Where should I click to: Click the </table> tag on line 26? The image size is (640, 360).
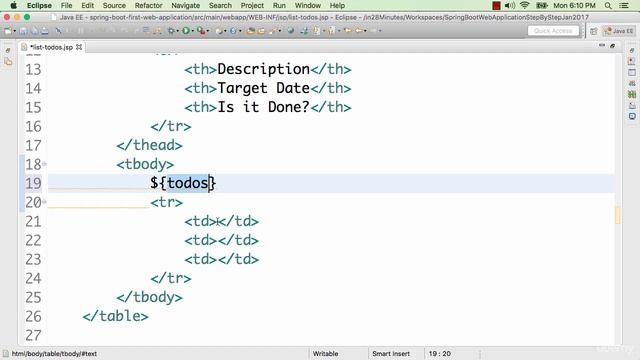(x=116, y=316)
